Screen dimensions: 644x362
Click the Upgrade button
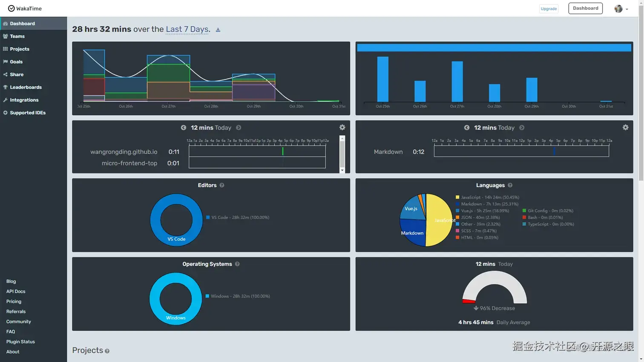pos(549,9)
